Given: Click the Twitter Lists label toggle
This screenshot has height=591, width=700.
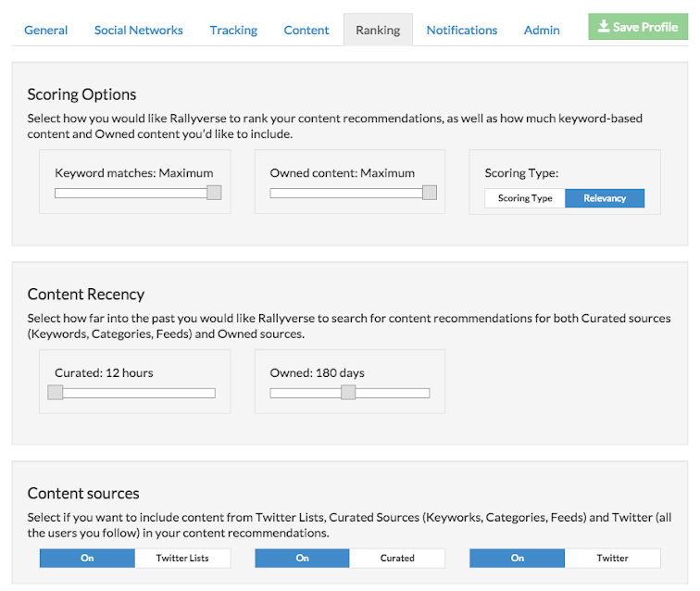Looking at the screenshot, I should click(182, 558).
